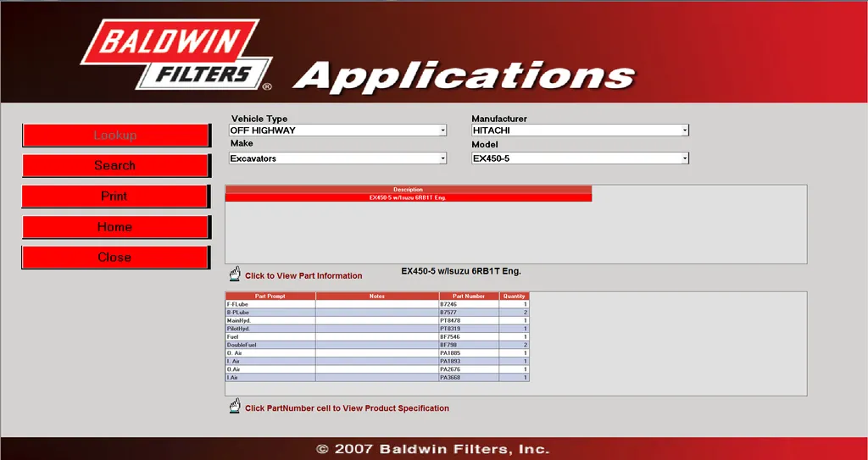Click 'Click PartNumber cell to View Product Specification' text
Screen dimensions: 868x460
[x=347, y=408]
